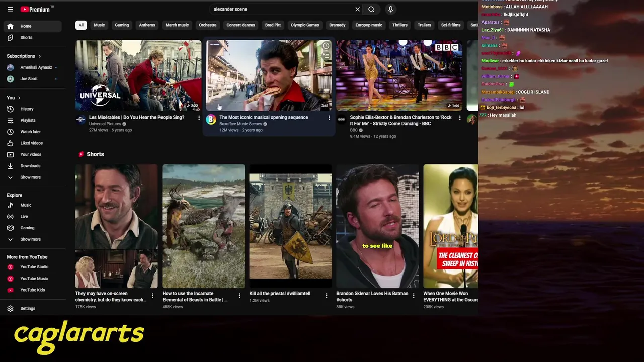This screenshot has height=362, width=644.
Task: Open Playlists in sidebar
Action: (33, 120)
